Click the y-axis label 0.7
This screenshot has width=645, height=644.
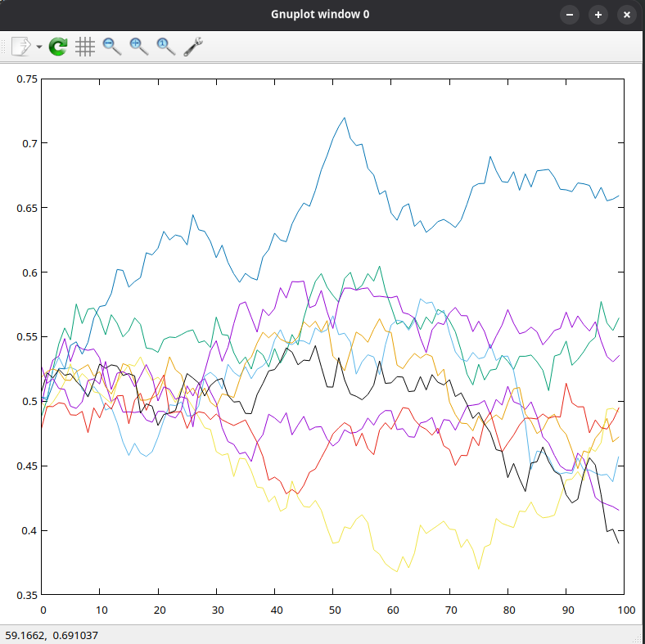[x=29, y=143]
